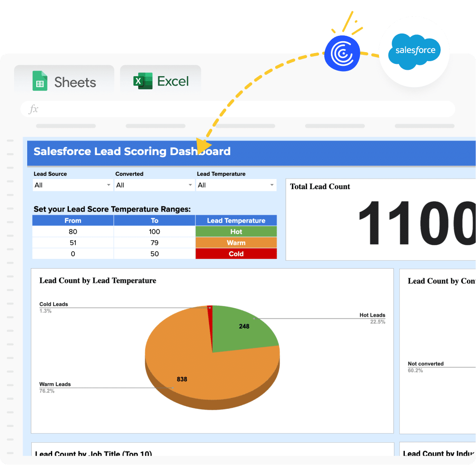This screenshot has width=476, height=465.
Task: Click the Cold Leads chart label
Action: (x=54, y=304)
